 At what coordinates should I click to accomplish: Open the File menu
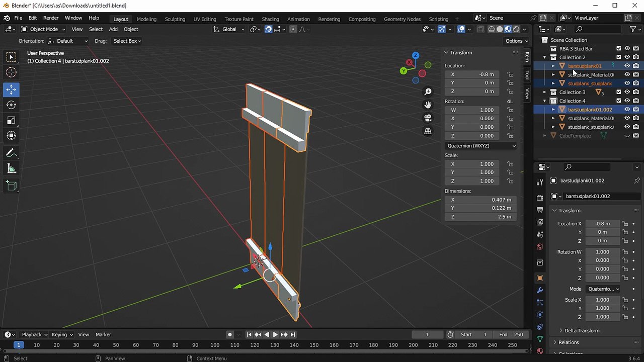(18, 18)
